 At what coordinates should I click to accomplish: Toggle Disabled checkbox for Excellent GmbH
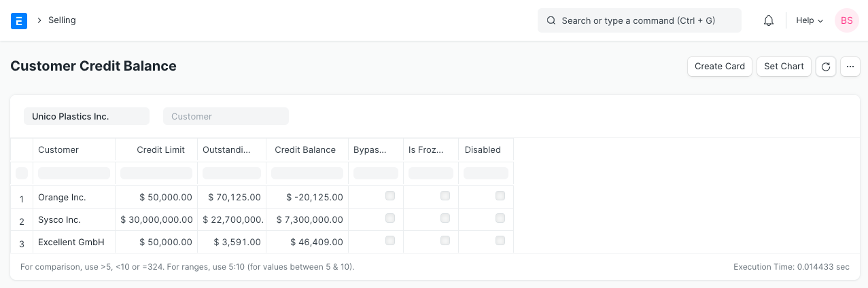tap(500, 240)
